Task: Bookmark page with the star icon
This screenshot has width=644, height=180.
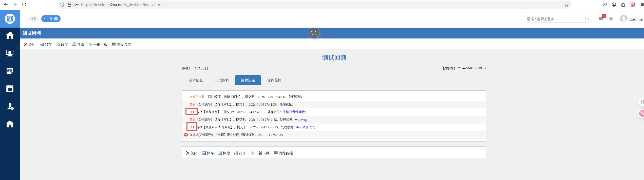Action: click(566, 5)
